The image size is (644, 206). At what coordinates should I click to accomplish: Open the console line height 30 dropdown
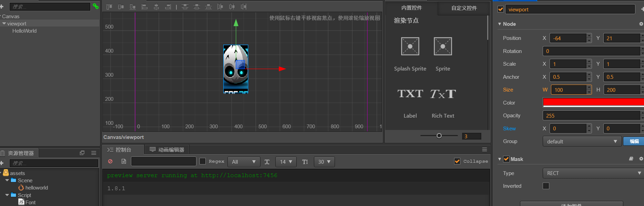coord(324,162)
